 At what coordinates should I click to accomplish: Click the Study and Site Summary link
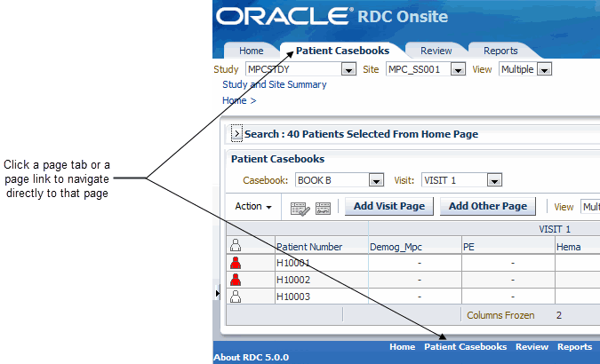pyautogui.click(x=275, y=84)
